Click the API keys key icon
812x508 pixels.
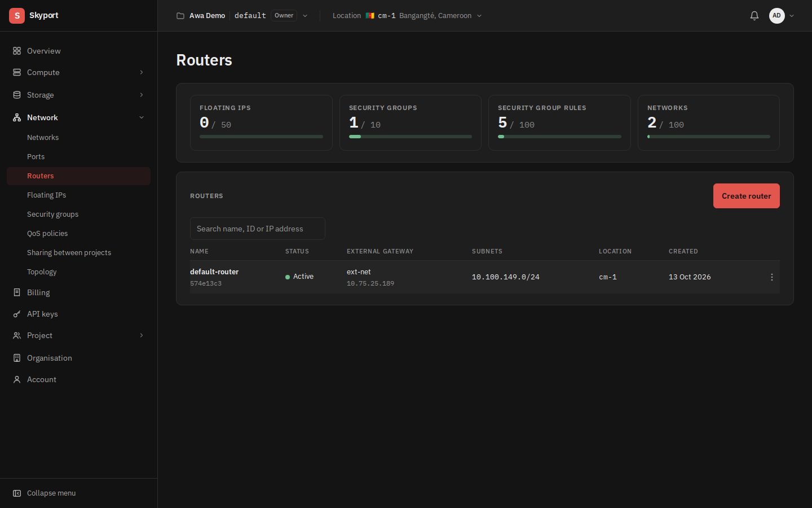point(17,314)
